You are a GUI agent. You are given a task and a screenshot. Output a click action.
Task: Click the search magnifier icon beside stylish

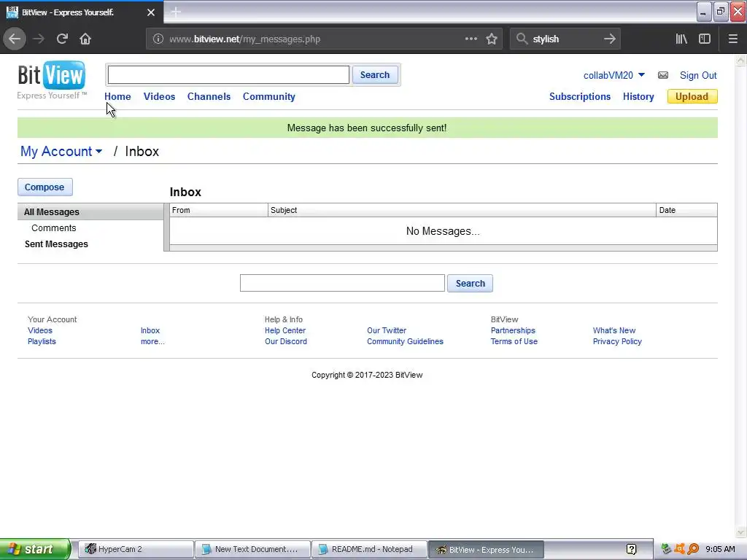[522, 39]
